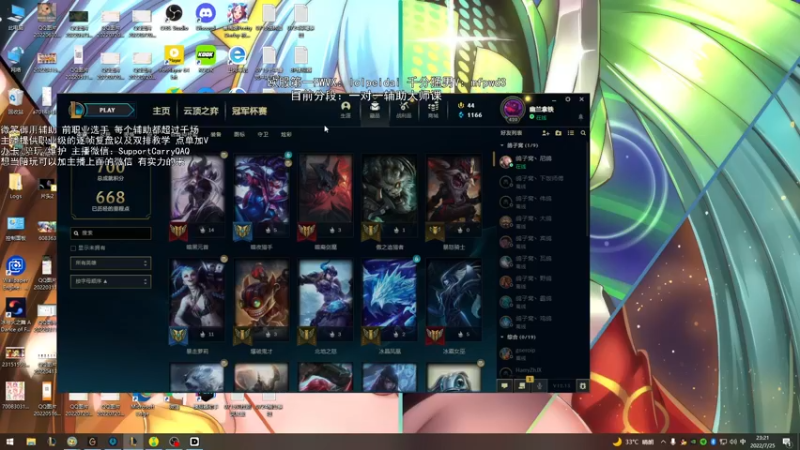
Task: Click the bug report icon at bottom right
Action: point(583,386)
